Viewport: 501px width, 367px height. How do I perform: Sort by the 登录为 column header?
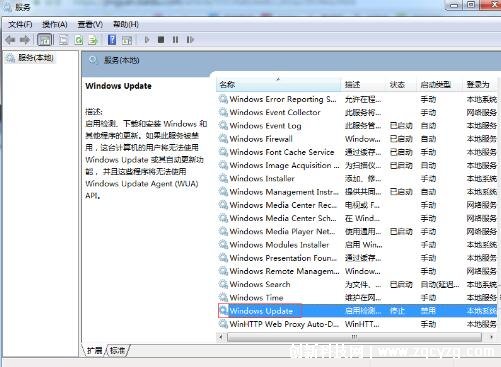[x=480, y=85]
